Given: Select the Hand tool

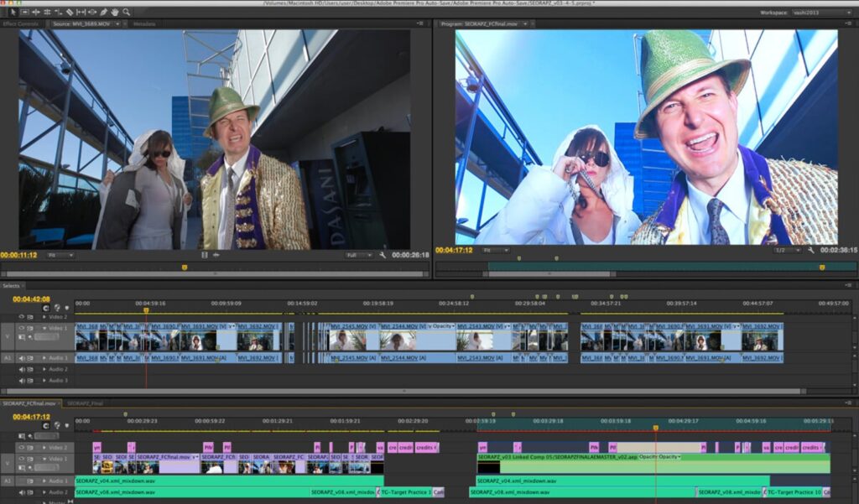Looking at the screenshot, I should click(x=114, y=12).
